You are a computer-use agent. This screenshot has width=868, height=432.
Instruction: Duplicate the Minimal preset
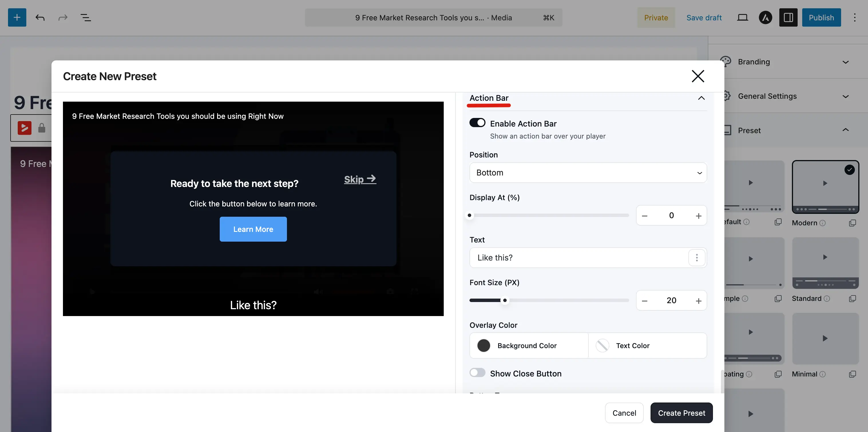coord(852,374)
